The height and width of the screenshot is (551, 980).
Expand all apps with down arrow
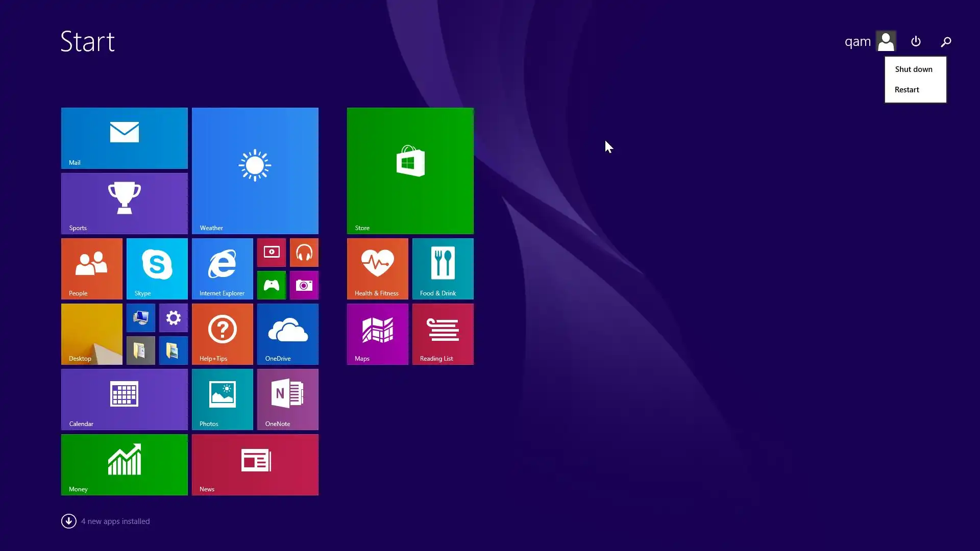point(68,521)
